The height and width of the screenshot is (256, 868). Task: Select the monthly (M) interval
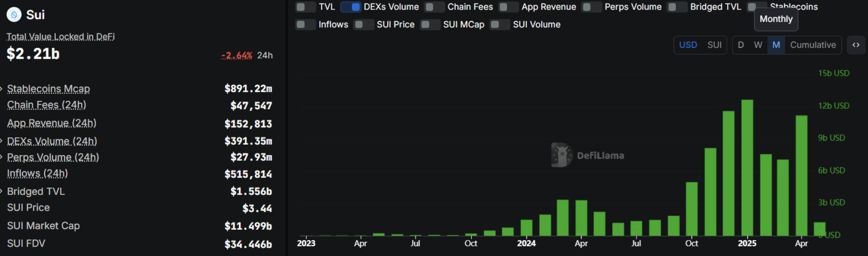click(x=776, y=45)
